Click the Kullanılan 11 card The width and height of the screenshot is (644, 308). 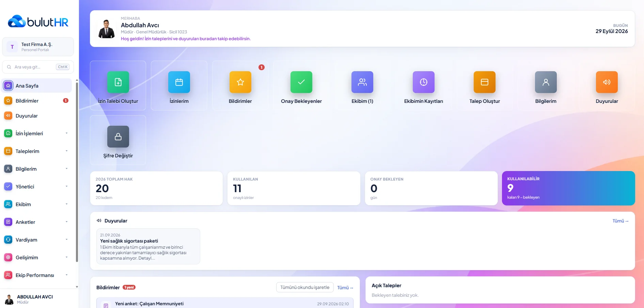(x=294, y=188)
